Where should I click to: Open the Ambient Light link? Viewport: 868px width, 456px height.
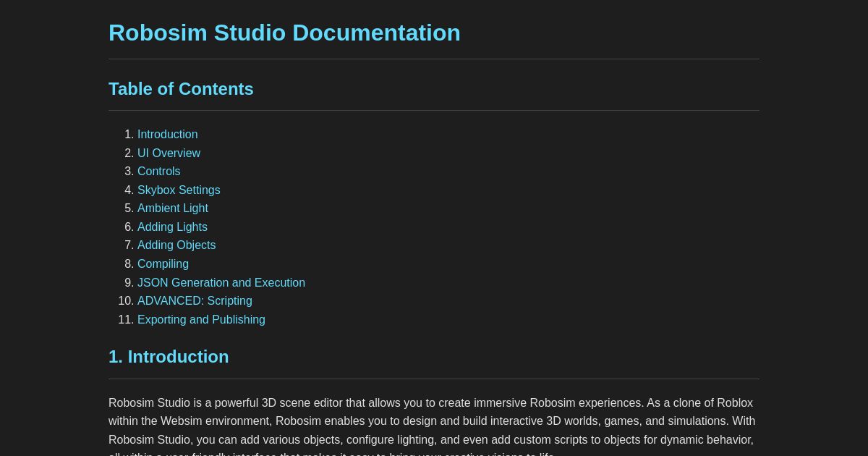click(x=173, y=208)
